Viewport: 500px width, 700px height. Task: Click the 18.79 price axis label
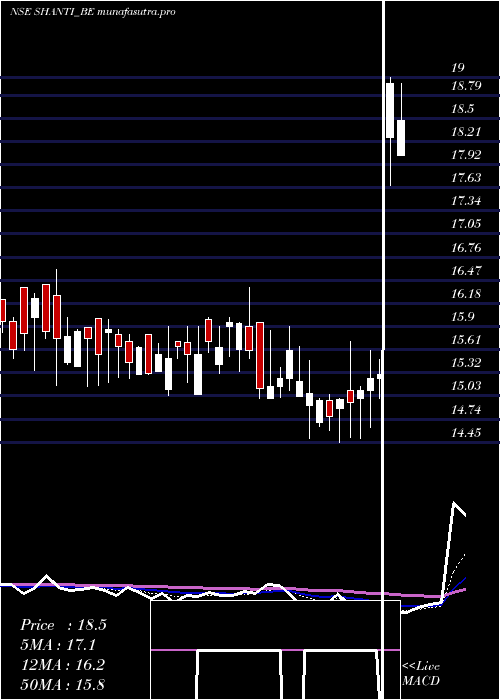pyautogui.click(x=466, y=86)
